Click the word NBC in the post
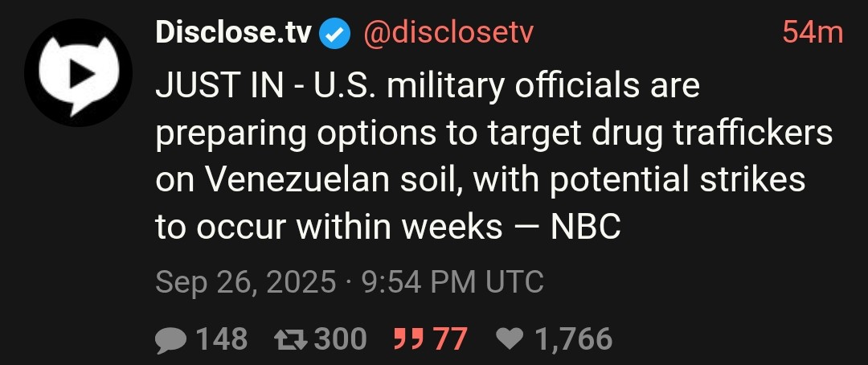Viewport: 868px width, 365px height. (x=585, y=228)
